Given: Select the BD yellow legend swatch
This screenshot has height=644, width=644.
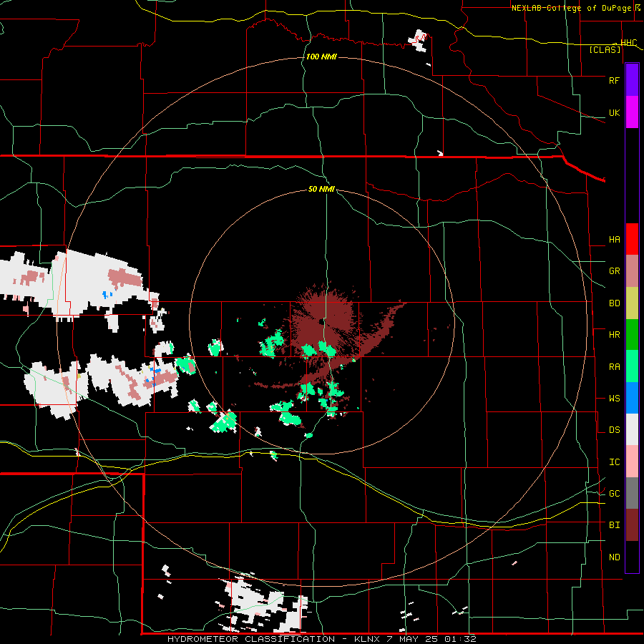Looking at the screenshot, I should tap(632, 303).
